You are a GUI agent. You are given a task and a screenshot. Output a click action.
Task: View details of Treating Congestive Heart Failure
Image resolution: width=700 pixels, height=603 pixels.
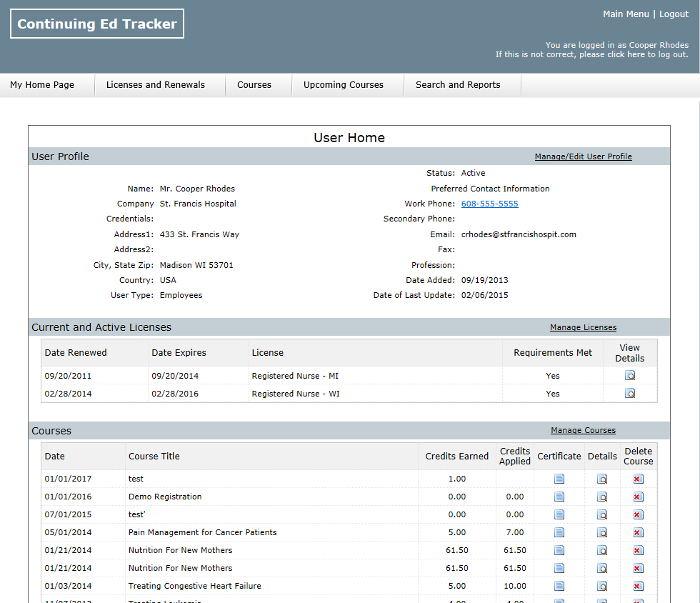pos(602,586)
